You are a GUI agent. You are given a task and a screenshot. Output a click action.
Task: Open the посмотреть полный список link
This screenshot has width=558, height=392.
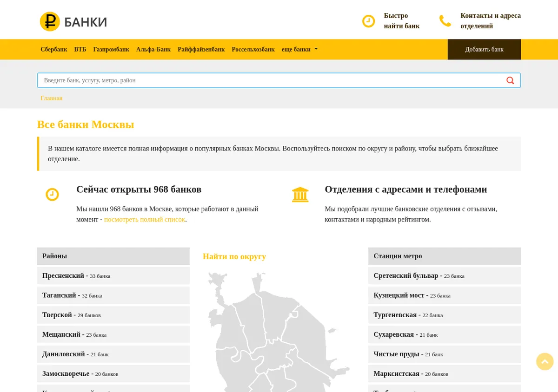click(145, 219)
